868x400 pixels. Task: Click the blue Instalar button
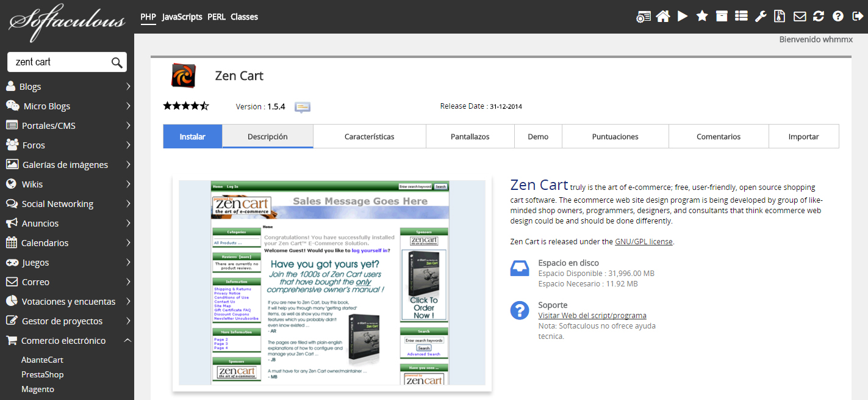192,137
